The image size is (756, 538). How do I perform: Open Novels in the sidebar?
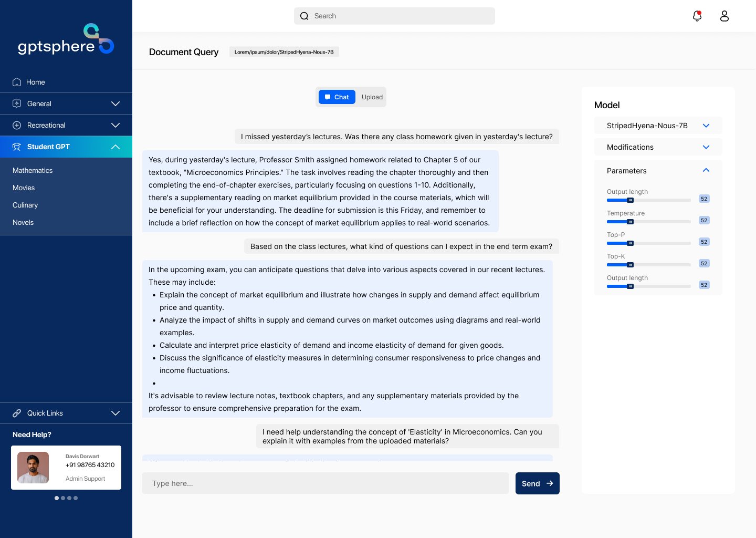point(23,222)
